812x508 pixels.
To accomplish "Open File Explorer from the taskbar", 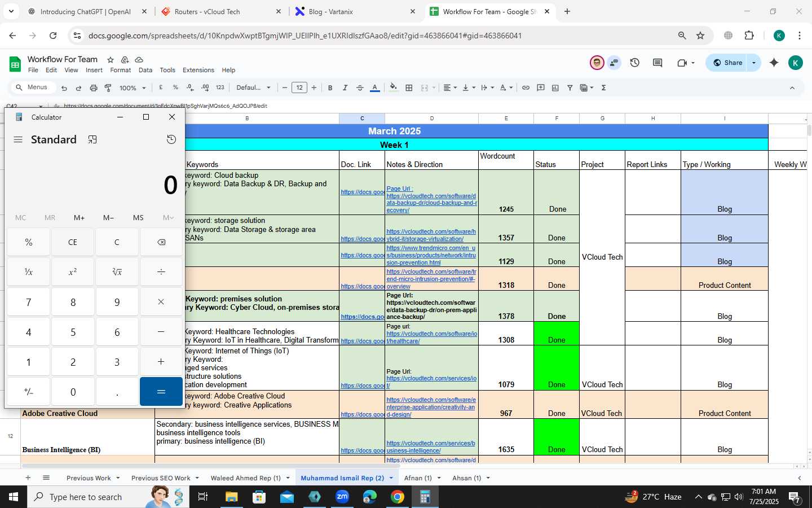I will 232,497.
